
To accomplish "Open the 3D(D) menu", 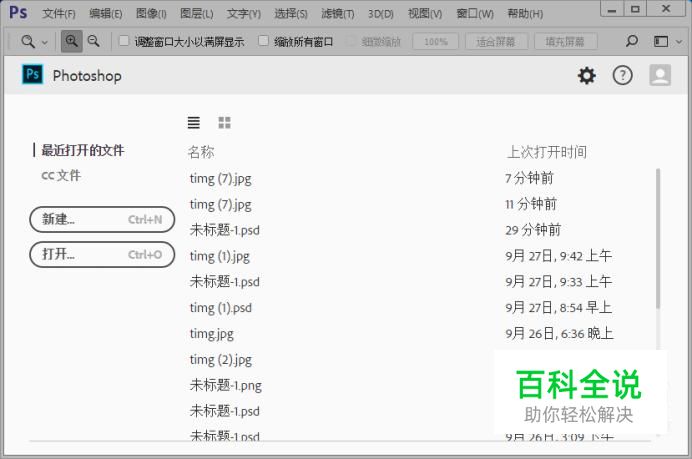I will (381, 14).
